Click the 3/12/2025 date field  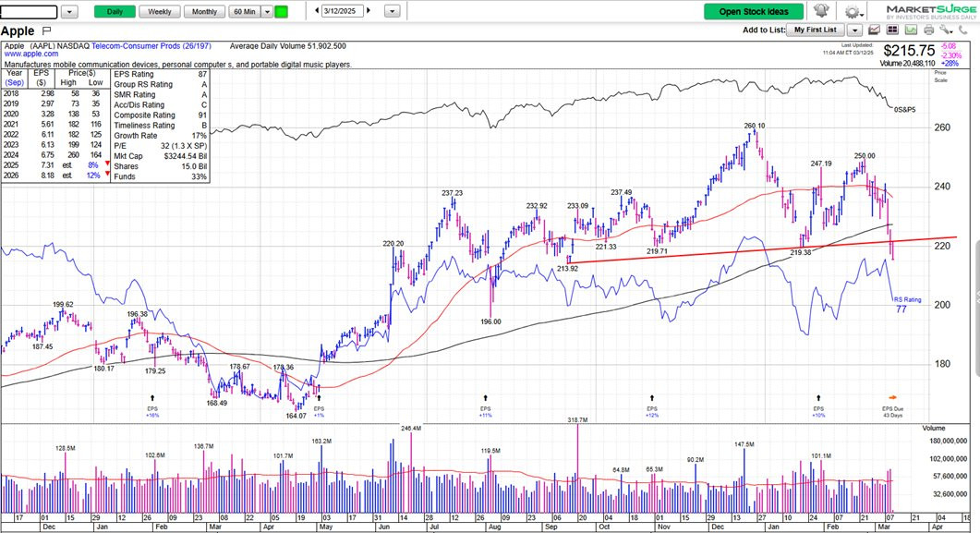(x=343, y=10)
